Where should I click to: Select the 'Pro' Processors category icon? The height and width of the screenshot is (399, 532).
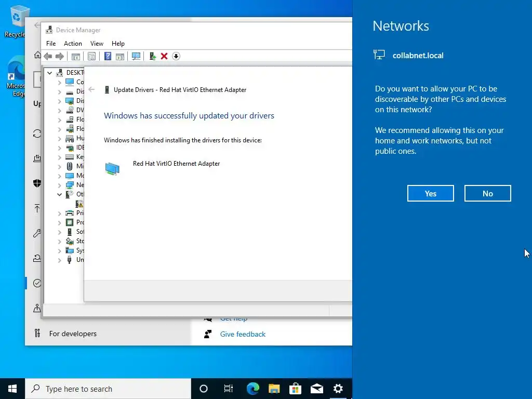(70, 222)
